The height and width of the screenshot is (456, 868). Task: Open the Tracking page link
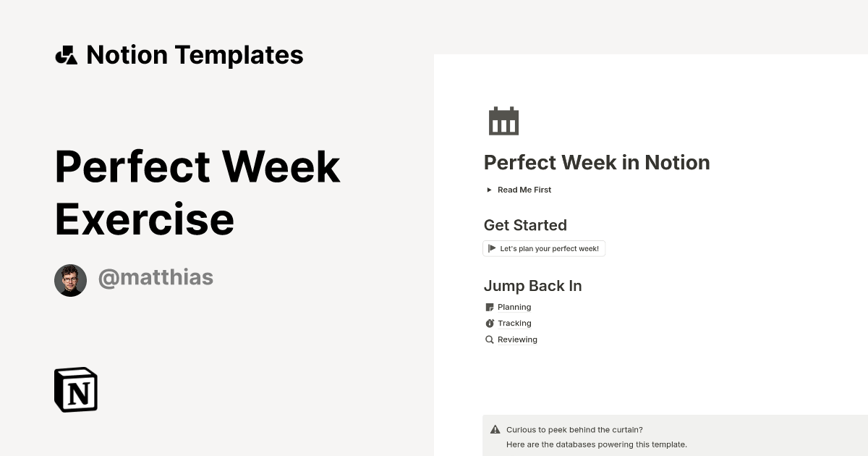click(x=514, y=323)
